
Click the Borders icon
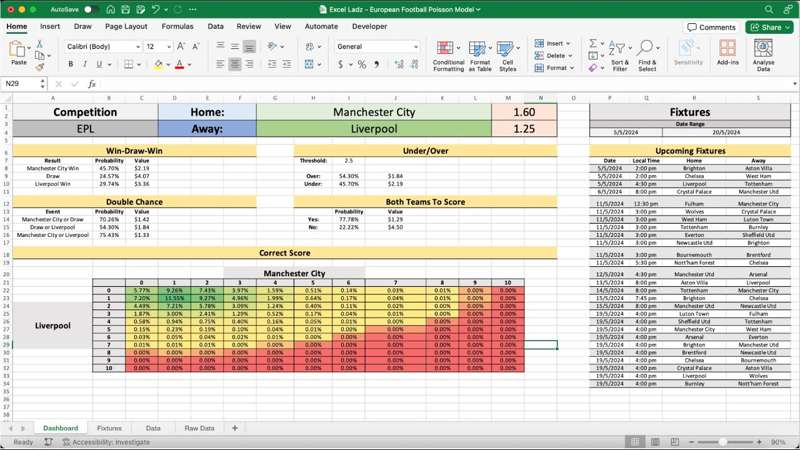coord(129,64)
